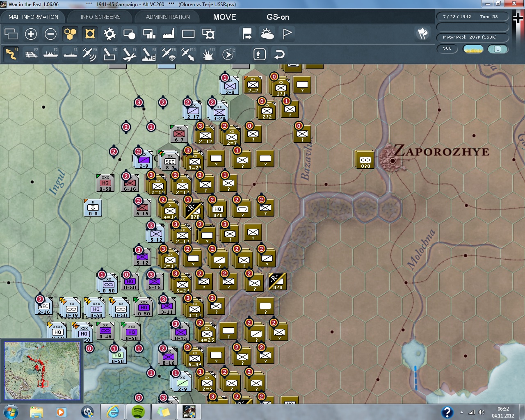Select the F8 city bombing mode
This screenshot has height=420, width=525.
tap(149, 54)
